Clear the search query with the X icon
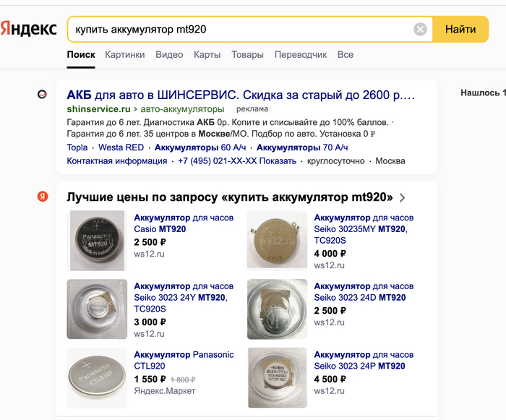Image resolution: width=506 pixels, height=420 pixels. coord(420,30)
